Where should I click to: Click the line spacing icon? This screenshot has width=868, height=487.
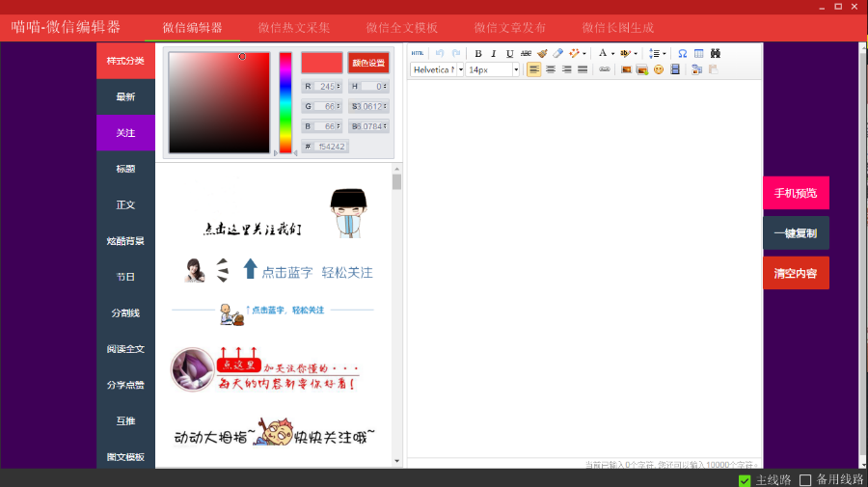(x=654, y=54)
